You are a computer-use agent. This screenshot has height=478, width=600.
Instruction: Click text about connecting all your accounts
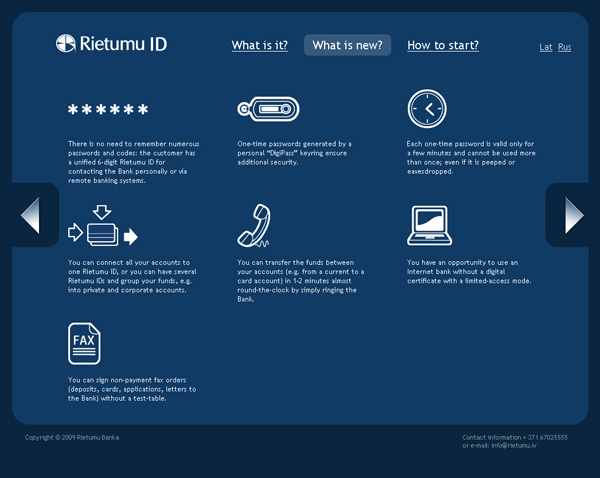point(132,276)
